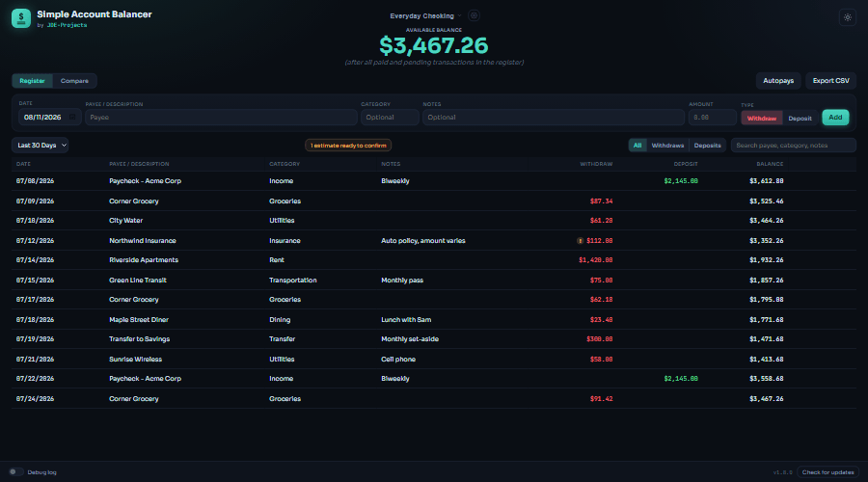868x482 pixels.
Task: Select the Sunrise Wireless payee
Action: 135,360
